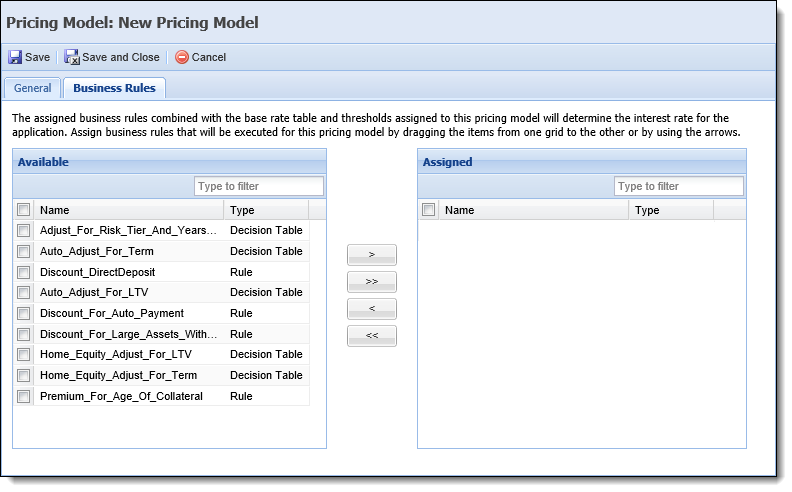Sort Available grid by Name column
This screenshot has height=492, width=792.
pos(129,210)
